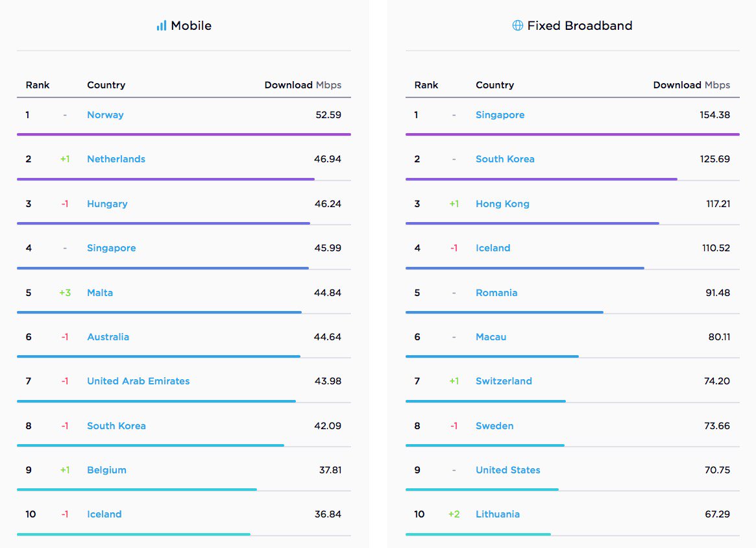Select Hungary in the Mobile list
Screen dimensions: 756x548
(107, 204)
